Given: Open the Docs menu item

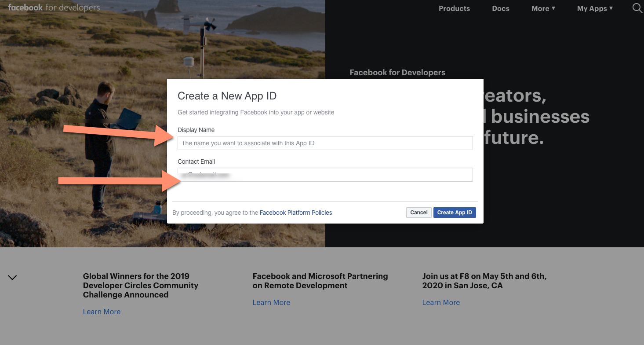Looking at the screenshot, I should click(501, 8).
